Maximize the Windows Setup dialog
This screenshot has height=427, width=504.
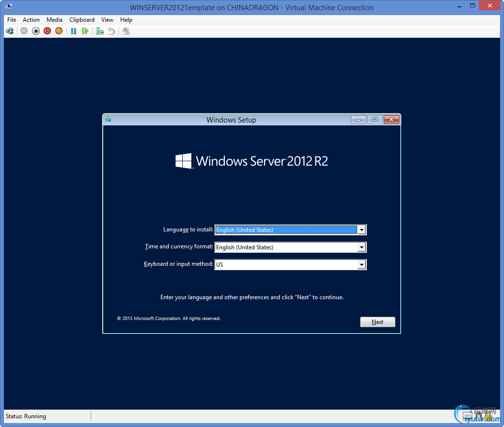tap(375, 120)
